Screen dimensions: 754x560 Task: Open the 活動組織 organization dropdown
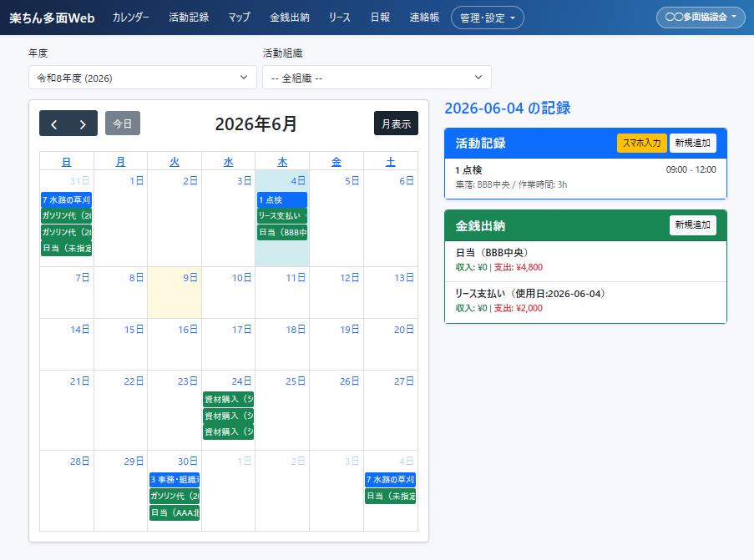click(377, 78)
